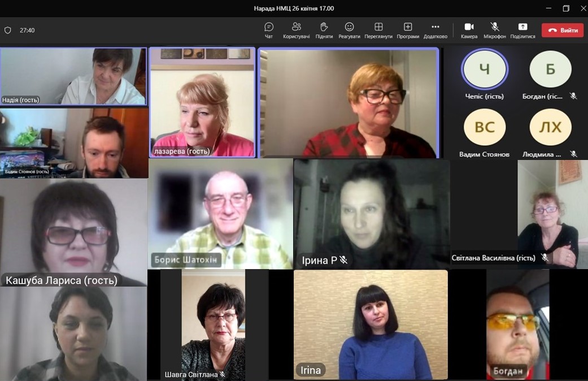588x381 pixels.
Task: Select the ВС avatar of Вадим Стоянов
Action: pos(485,127)
